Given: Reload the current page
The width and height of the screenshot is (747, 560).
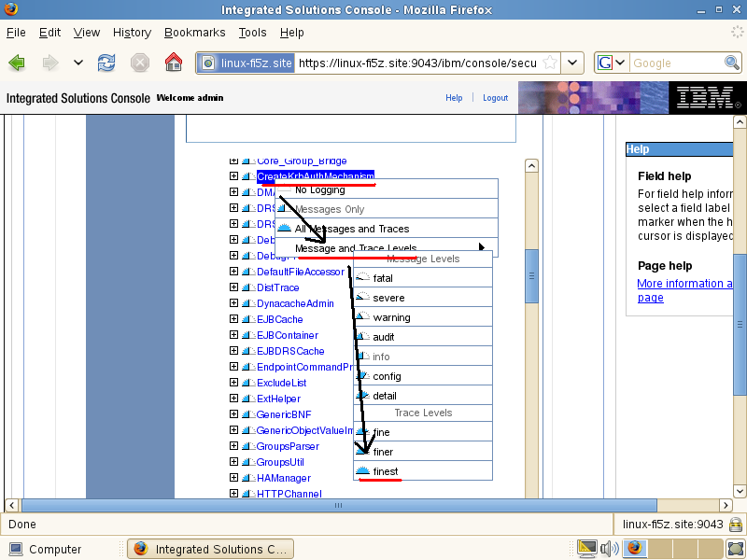Looking at the screenshot, I should click(x=106, y=63).
